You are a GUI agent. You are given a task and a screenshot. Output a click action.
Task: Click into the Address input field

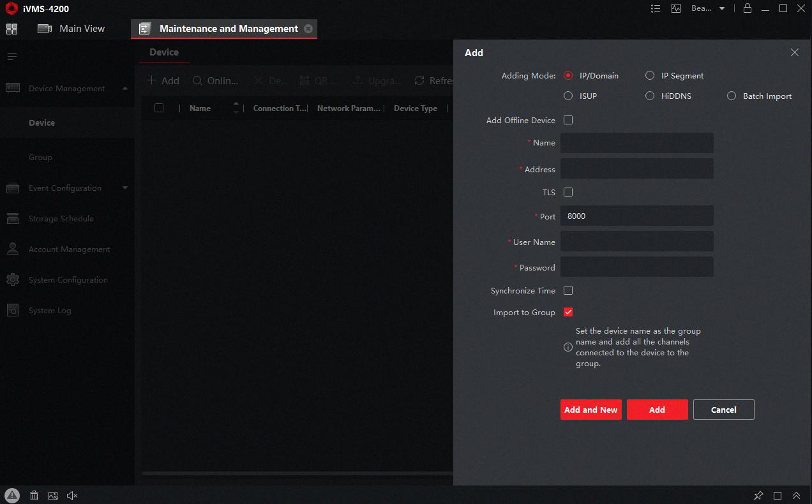tap(637, 169)
